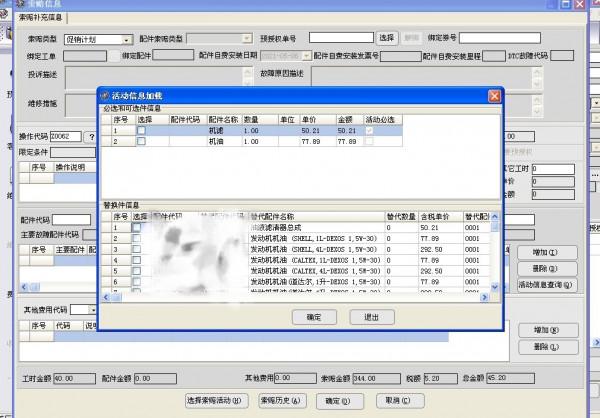Check replacement part row 1 priced 50.21
Viewport: 600px width, 418px height.
136,227
